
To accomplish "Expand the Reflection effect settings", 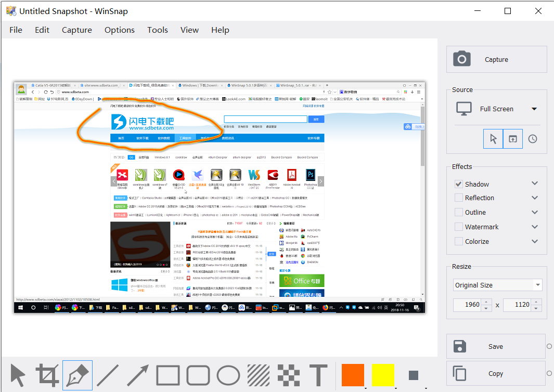I will pos(535,198).
